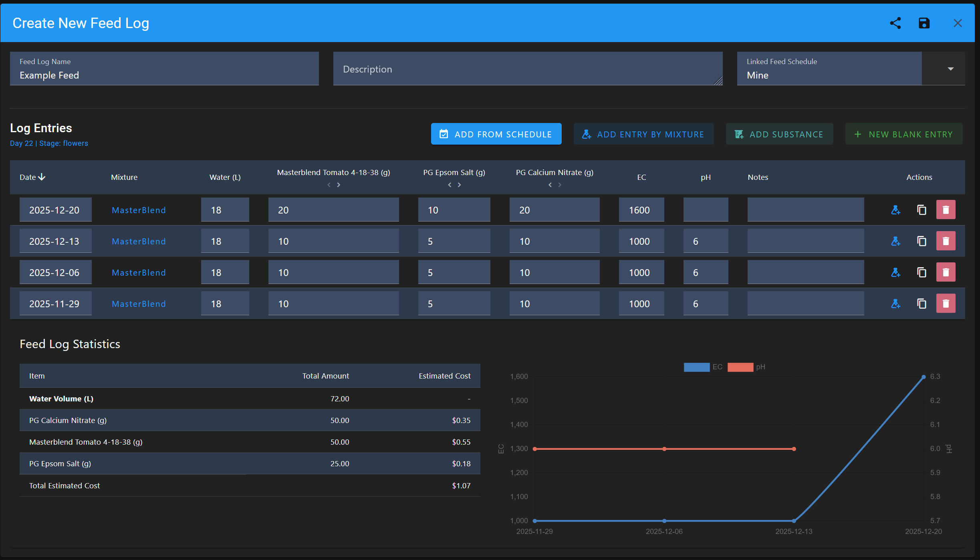Viewport: 980px width, 560px height.
Task: Shift the Masterblend Tomato column left with its chevron
Action: (329, 185)
